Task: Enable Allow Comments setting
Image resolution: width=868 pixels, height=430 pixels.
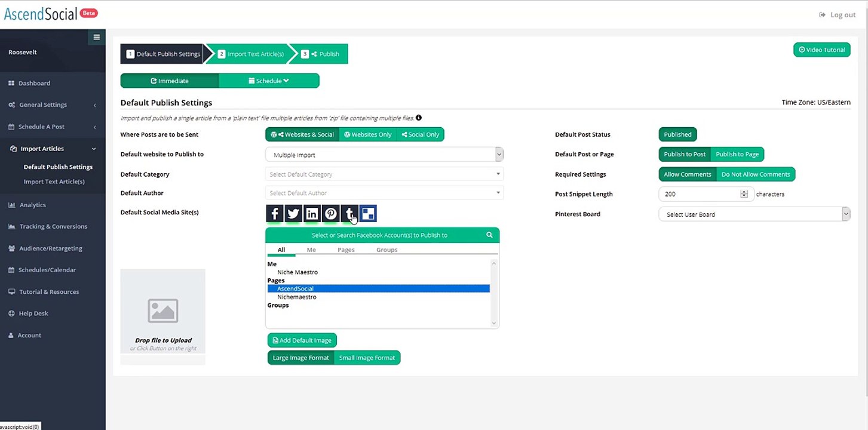Action: pyautogui.click(x=688, y=174)
